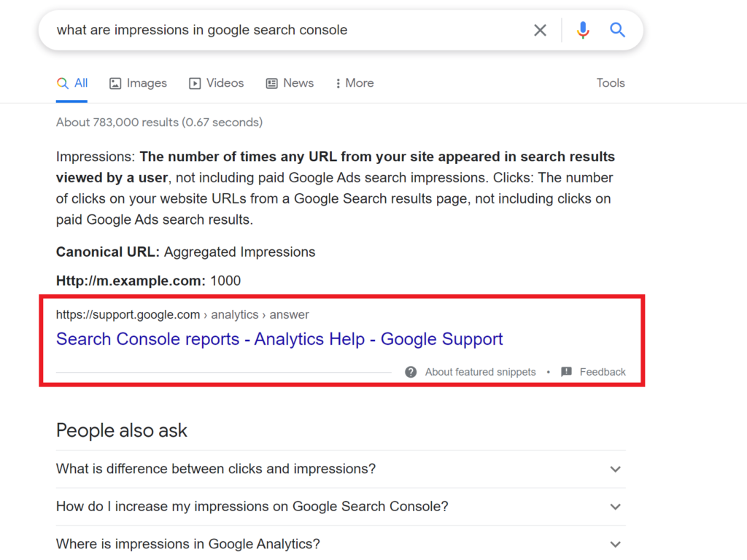747x560 pixels.
Task: Click the Videos tab play icon
Action: tap(195, 84)
